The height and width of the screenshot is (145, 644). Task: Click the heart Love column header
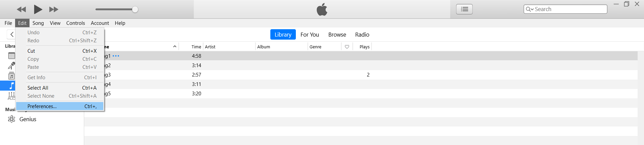(x=347, y=47)
